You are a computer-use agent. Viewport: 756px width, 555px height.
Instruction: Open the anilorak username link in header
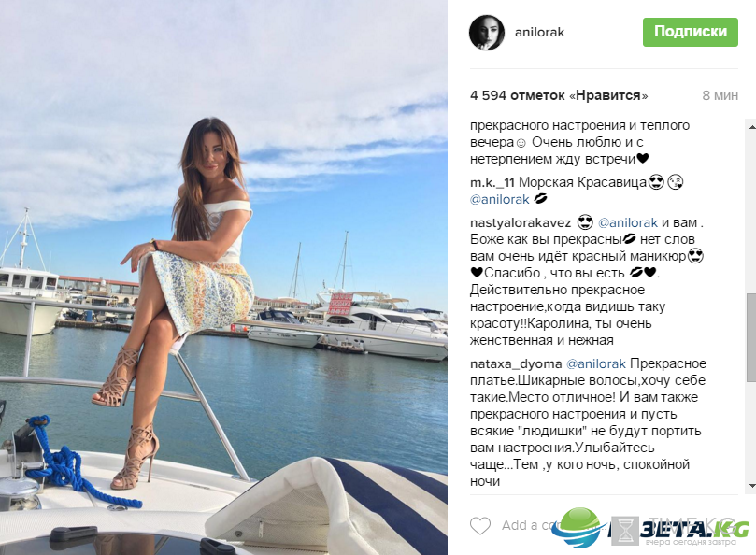[539, 33]
